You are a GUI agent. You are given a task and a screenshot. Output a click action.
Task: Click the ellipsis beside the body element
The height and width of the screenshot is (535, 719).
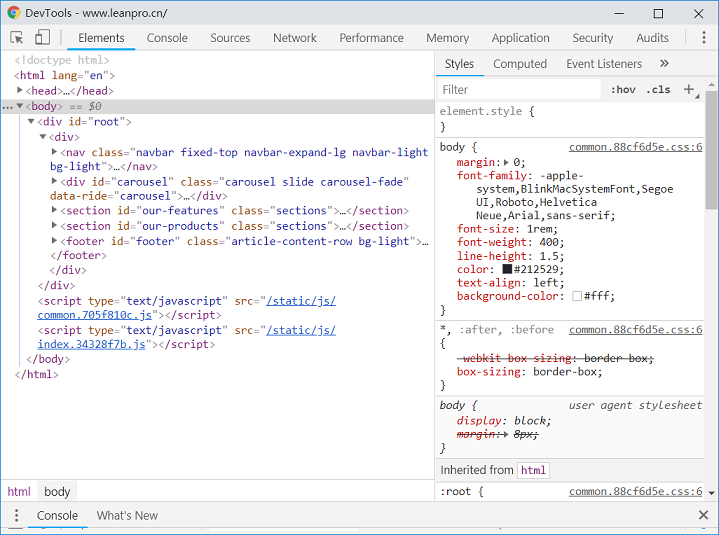[x=8, y=106]
